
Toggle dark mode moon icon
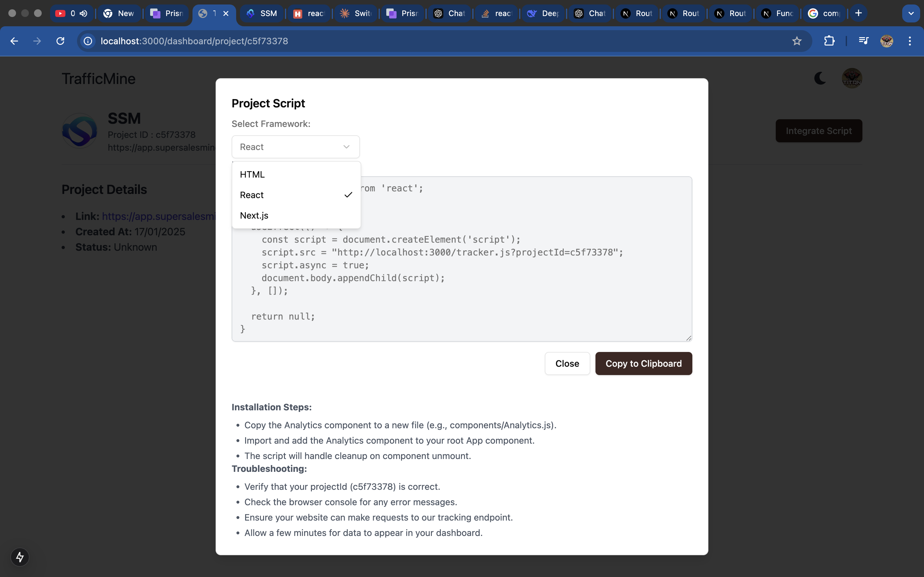820,78
